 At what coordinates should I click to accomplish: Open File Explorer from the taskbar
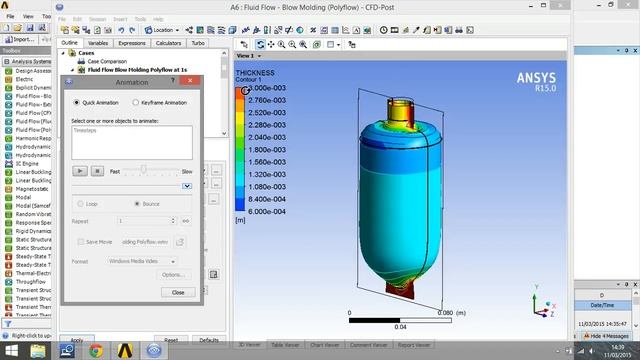tap(38, 351)
